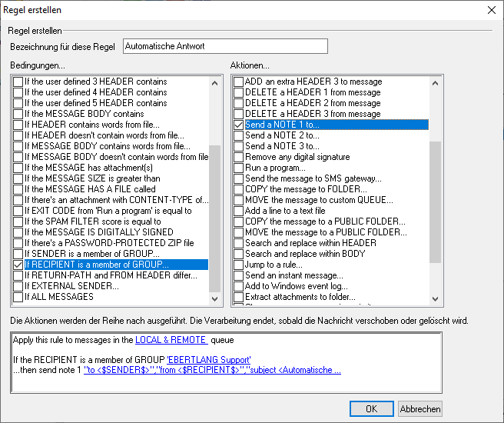Screen dimensions: 504x423
Task: Open the 'LOCAL & REMOTE' queue link
Action: pyautogui.click(x=171, y=339)
